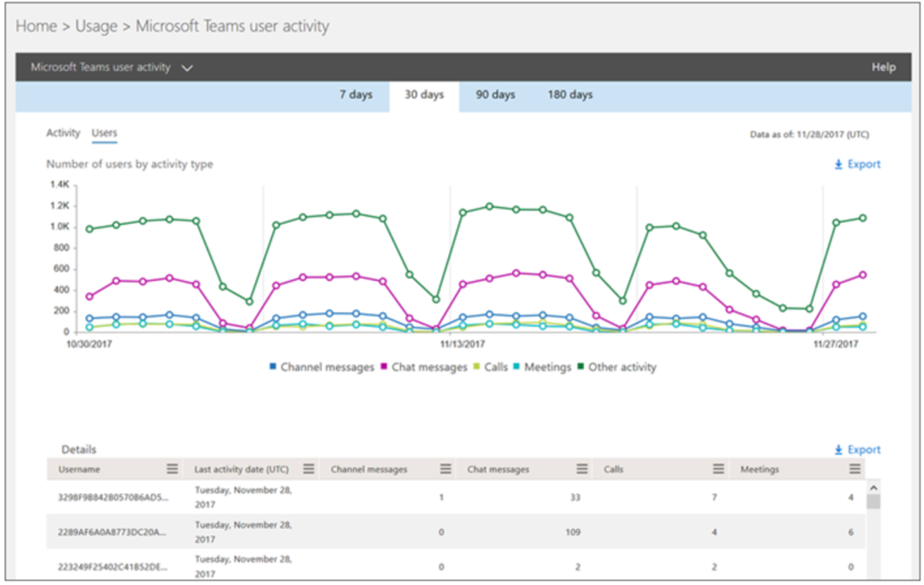Go to Usage in the breadcrumb

pos(95,26)
